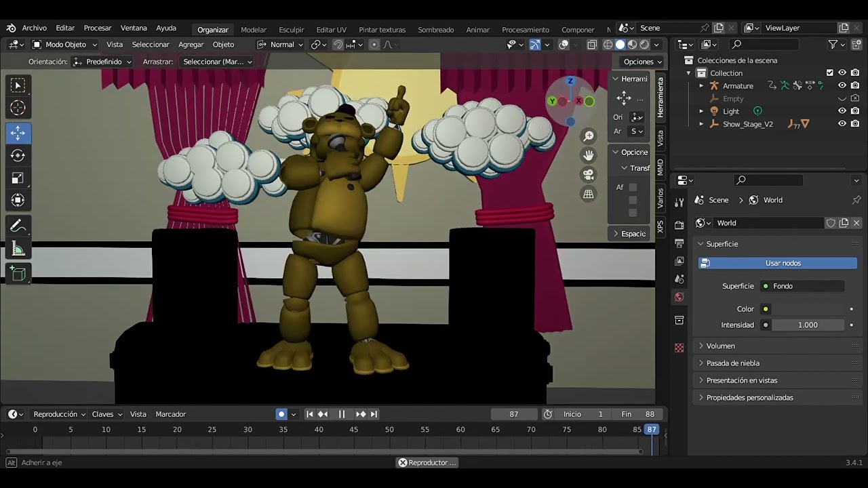Screen dimensions: 868x488
Task: Open the Modo Objeto mode dropdown
Action: (x=65, y=45)
